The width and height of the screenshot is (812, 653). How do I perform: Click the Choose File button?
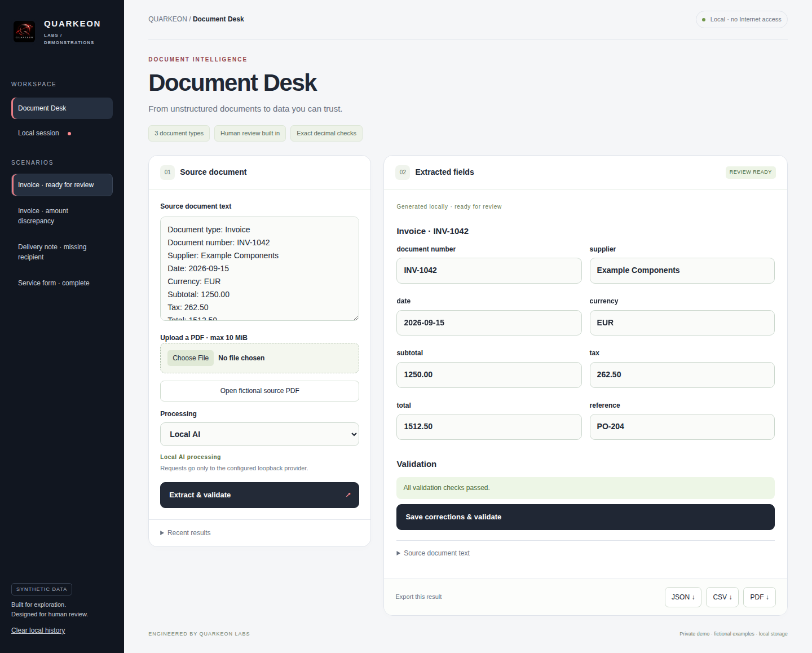191,358
